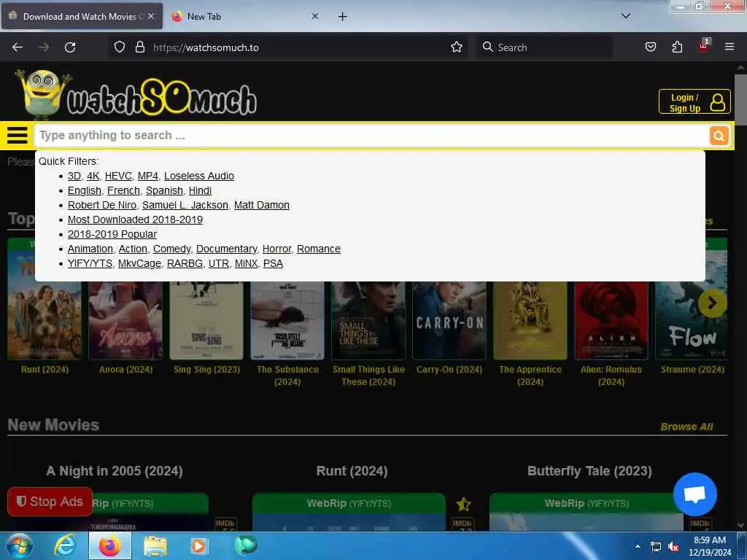Filter movies by English

click(x=85, y=190)
